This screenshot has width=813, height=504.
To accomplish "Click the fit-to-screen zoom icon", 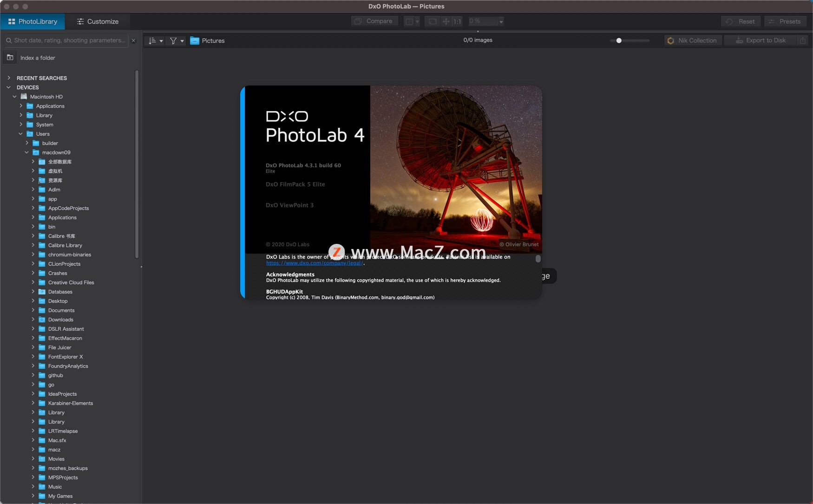I will point(432,21).
